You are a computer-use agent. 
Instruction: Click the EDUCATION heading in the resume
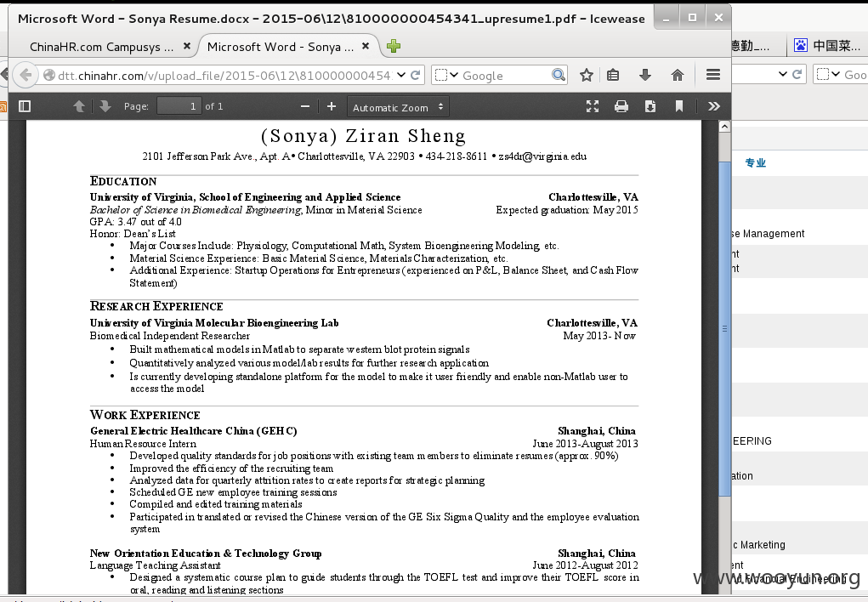click(123, 181)
